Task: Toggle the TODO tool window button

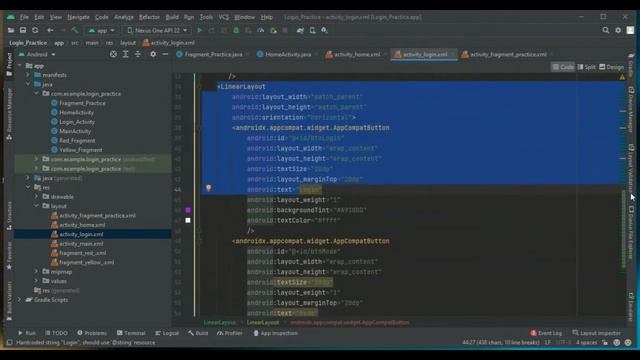Action: [56, 333]
